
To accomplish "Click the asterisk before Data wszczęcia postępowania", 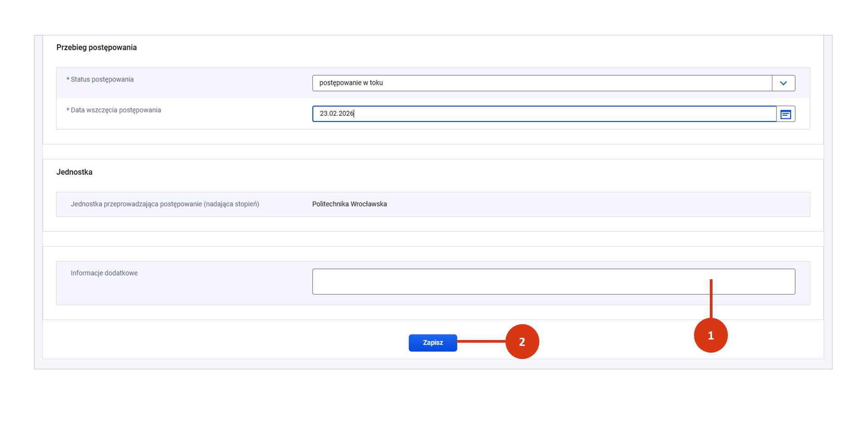I will tap(68, 111).
